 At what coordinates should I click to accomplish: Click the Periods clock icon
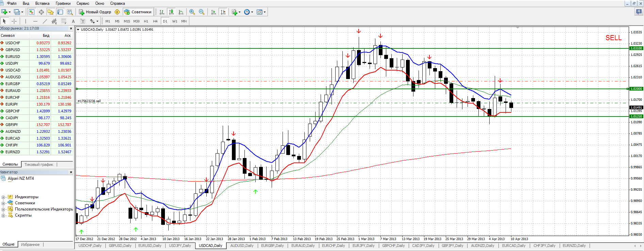point(247,12)
